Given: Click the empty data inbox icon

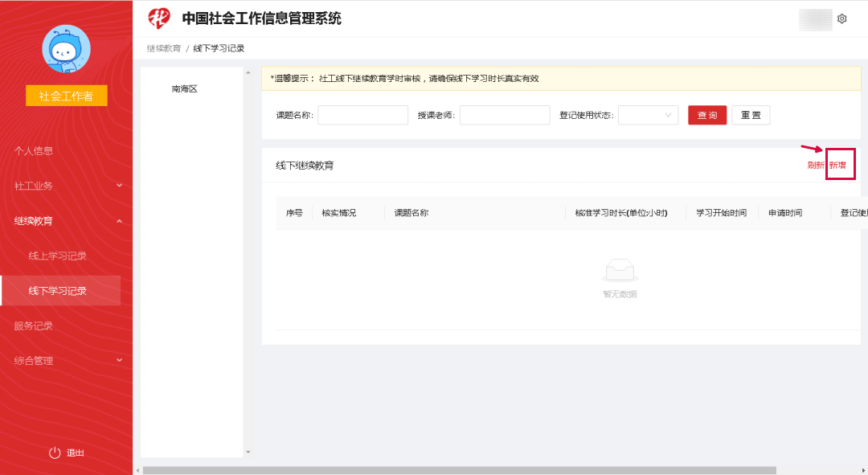Looking at the screenshot, I should [620, 270].
